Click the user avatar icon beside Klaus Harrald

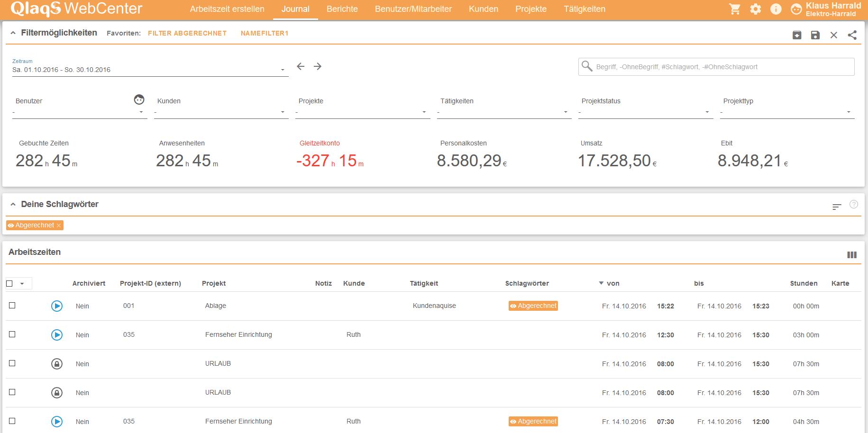[x=796, y=9]
